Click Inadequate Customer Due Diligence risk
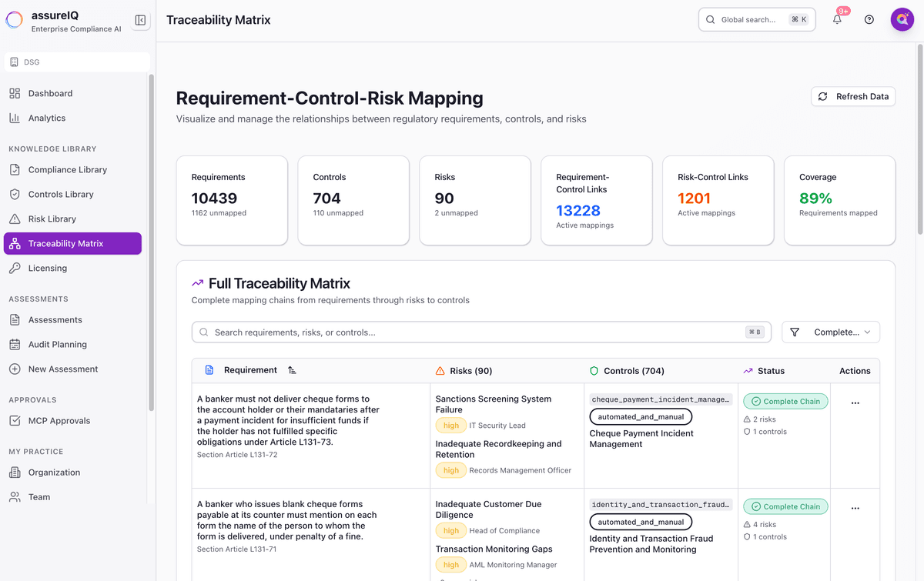Viewport: 924px width, 581px height. [488, 509]
